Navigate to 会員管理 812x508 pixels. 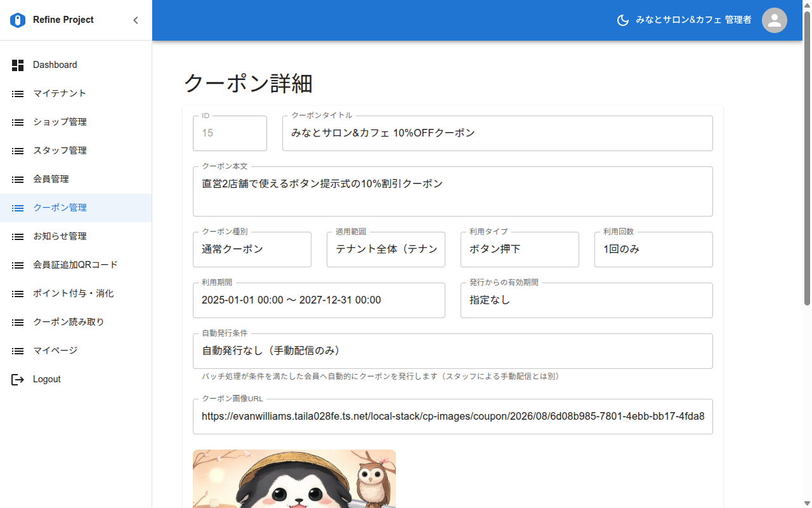pyautogui.click(x=76, y=179)
